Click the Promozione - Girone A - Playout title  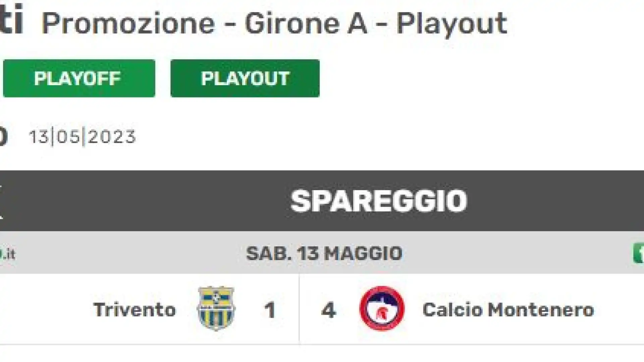click(x=274, y=23)
